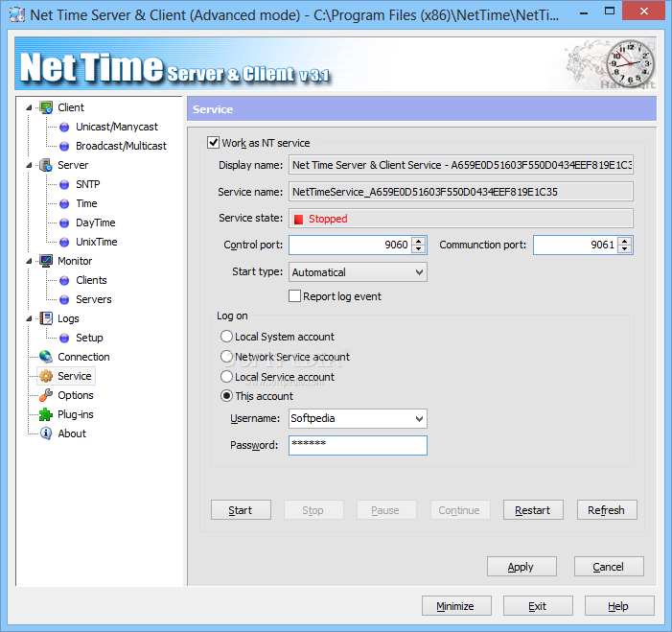The width and height of the screenshot is (672, 632).
Task: Click the clock logo in banner
Action: pos(631,63)
